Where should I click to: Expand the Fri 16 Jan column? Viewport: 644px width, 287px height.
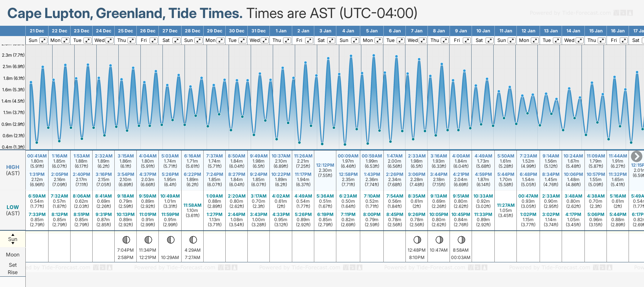624,40
